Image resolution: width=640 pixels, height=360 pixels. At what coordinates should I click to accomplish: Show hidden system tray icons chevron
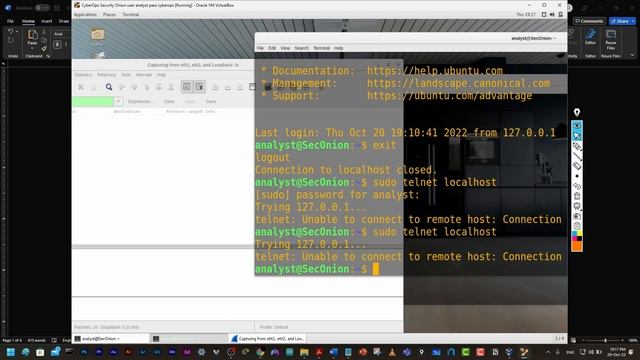(x=548, y=352)
